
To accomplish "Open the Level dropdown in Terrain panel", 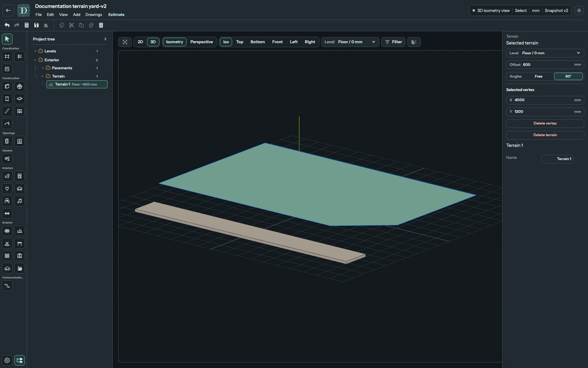I will (x=545, y=53).
